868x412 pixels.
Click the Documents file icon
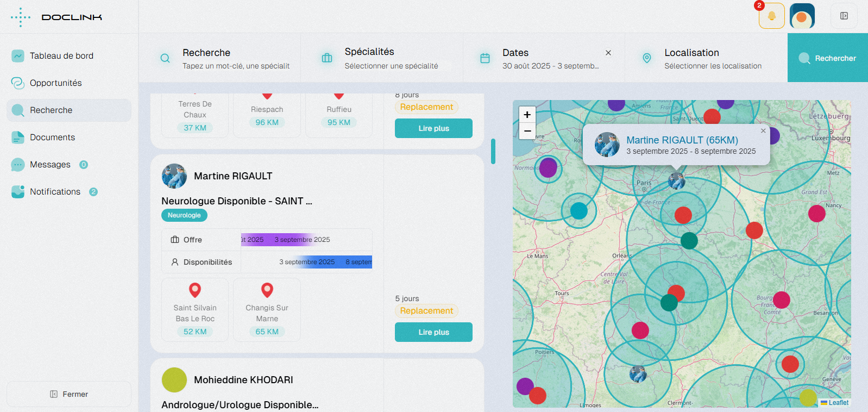(18, 137)
